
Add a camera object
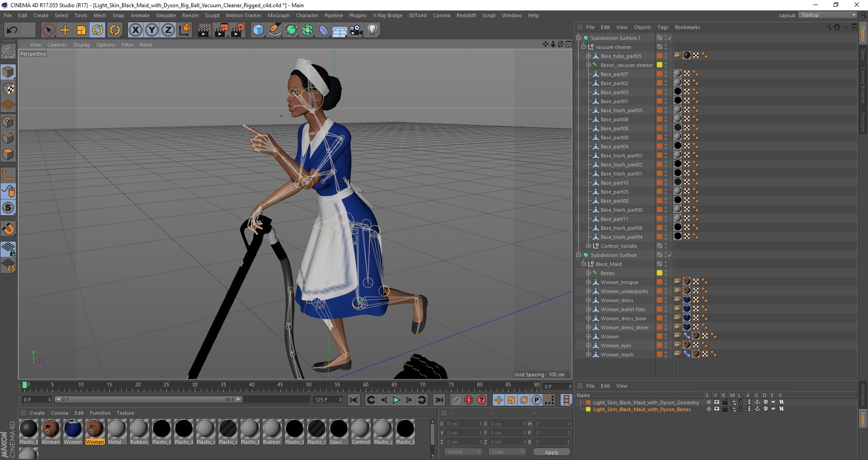(x=356, y=30)
